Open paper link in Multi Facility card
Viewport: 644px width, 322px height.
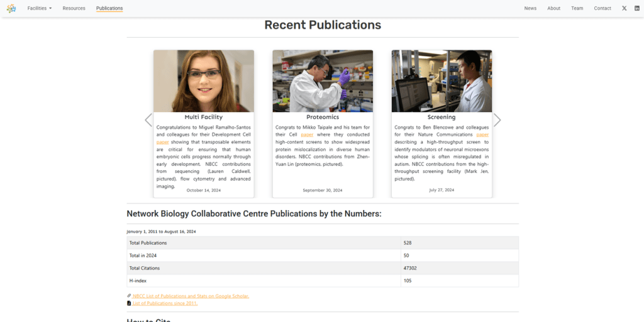[x=163, y=142]
